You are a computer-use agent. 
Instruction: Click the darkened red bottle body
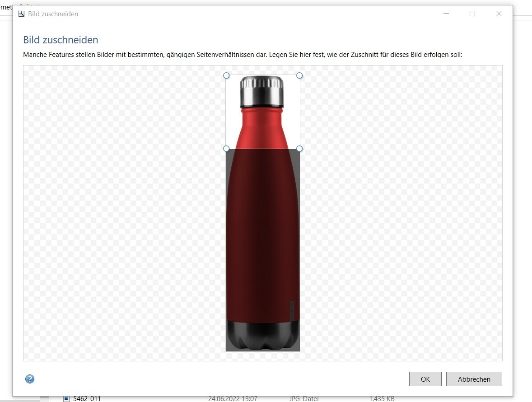(263, 234)
